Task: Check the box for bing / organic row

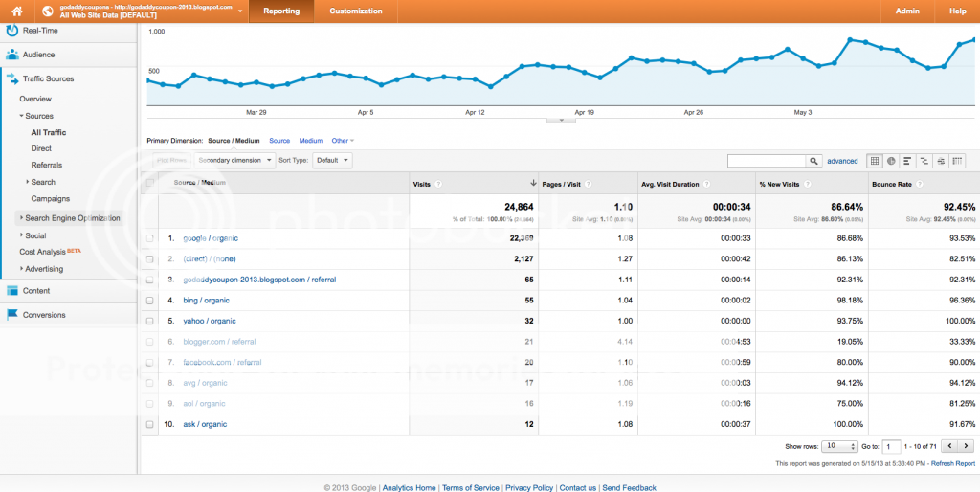Action: 149,301
